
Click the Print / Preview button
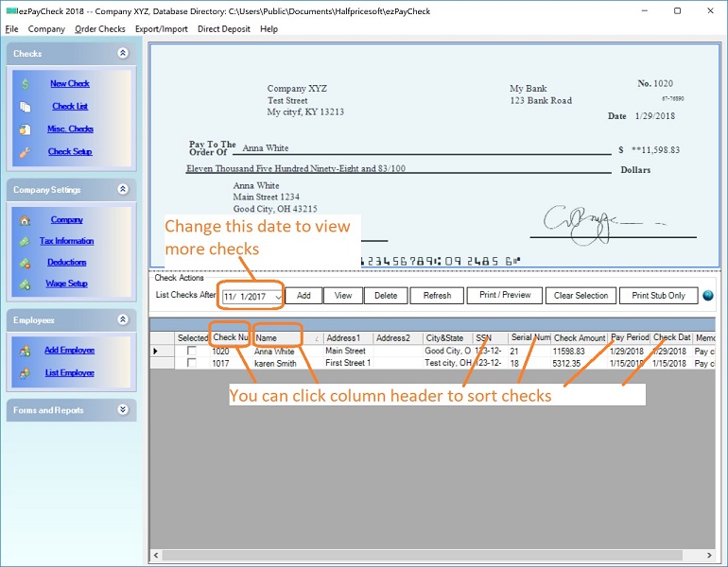[x=505, y=295]
